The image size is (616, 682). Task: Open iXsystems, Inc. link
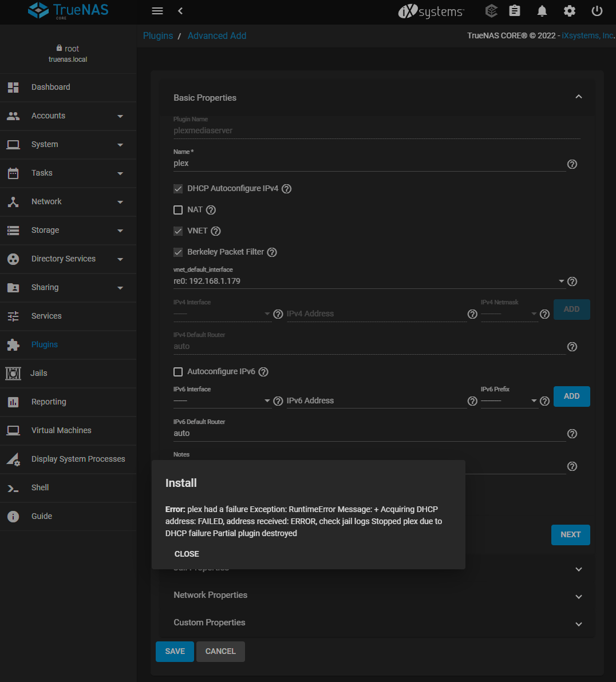588,35
